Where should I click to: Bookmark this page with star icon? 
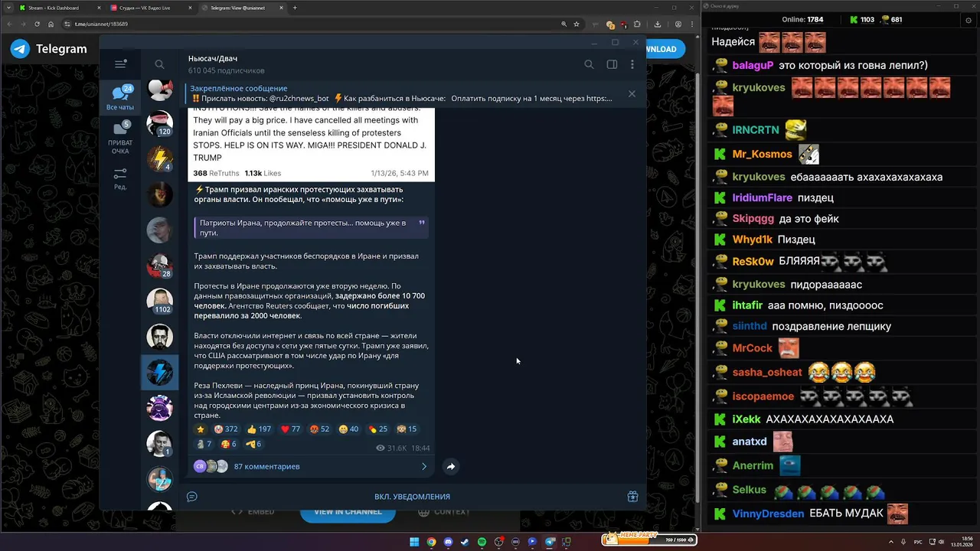point(577,24)
